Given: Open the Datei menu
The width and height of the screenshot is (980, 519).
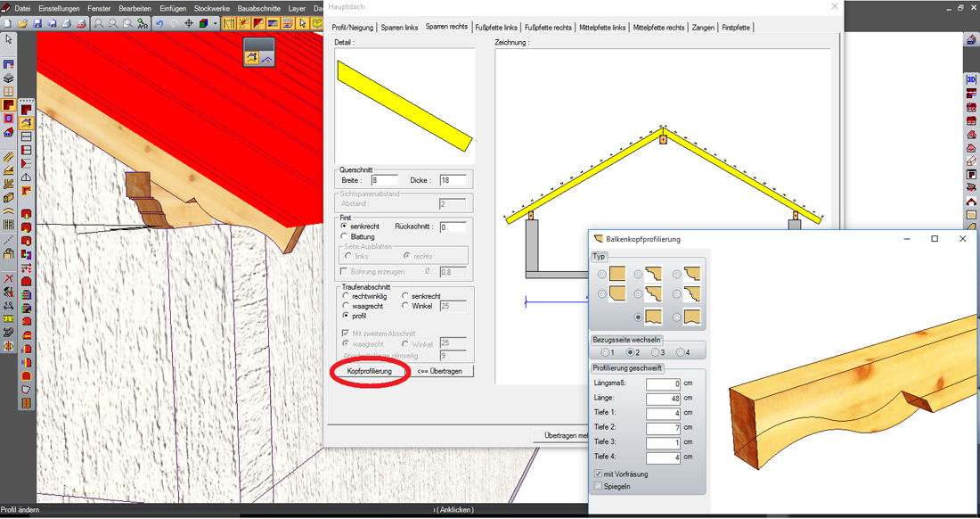Looking at the screenshot, I should tap(22, 10).
